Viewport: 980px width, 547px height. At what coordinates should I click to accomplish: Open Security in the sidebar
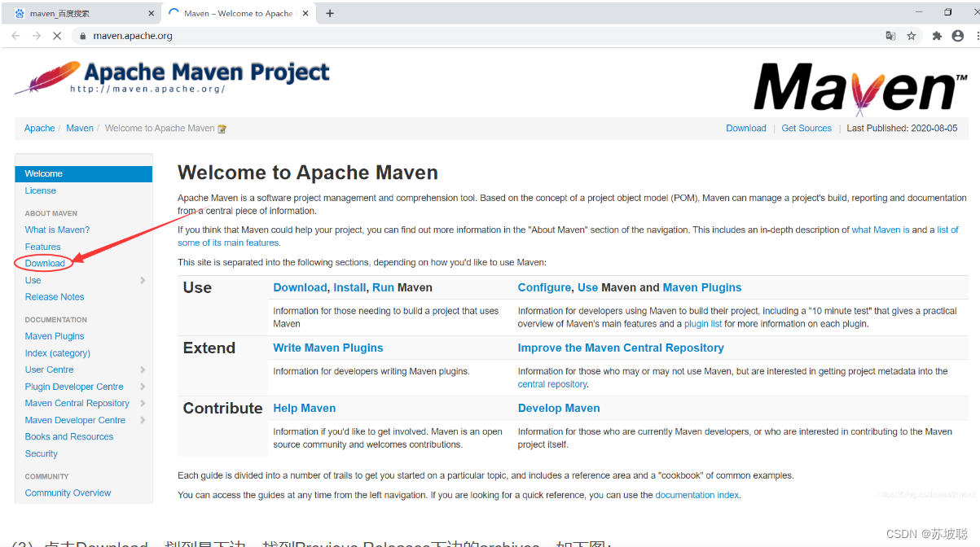point(41,454)
